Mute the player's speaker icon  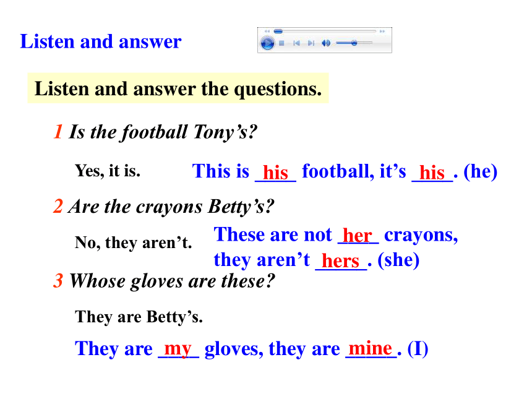click(x=326, y=43)
